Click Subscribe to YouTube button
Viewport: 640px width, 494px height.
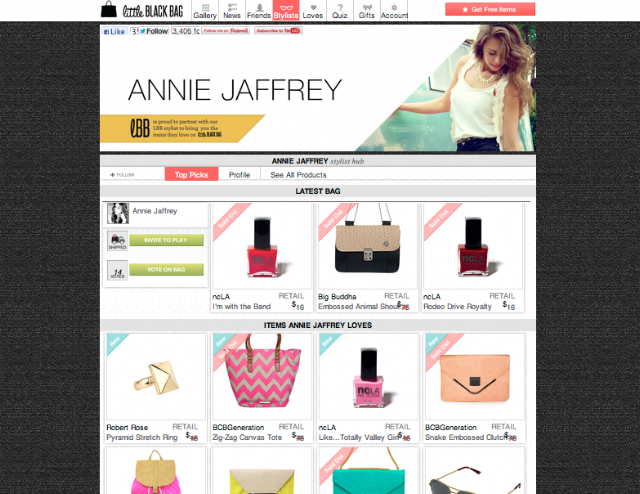tap(278, 31)
